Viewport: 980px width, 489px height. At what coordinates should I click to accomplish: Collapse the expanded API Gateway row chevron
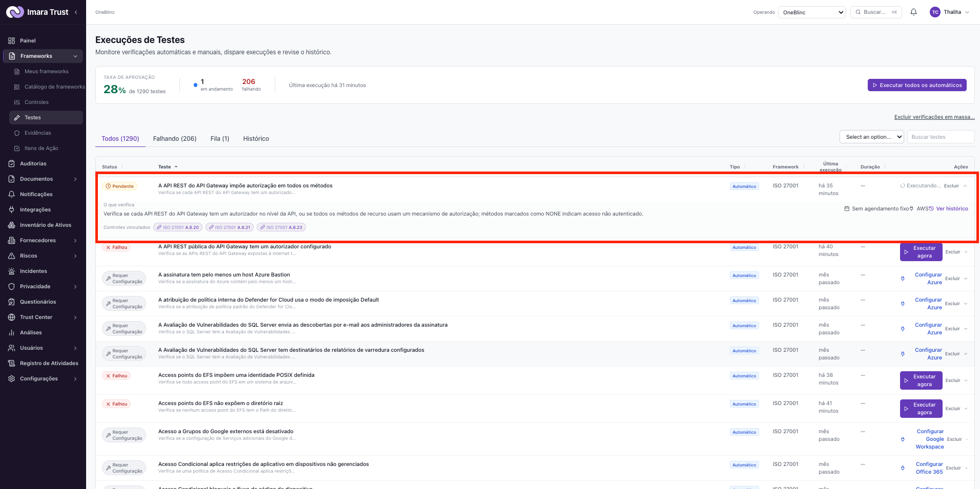965,186
